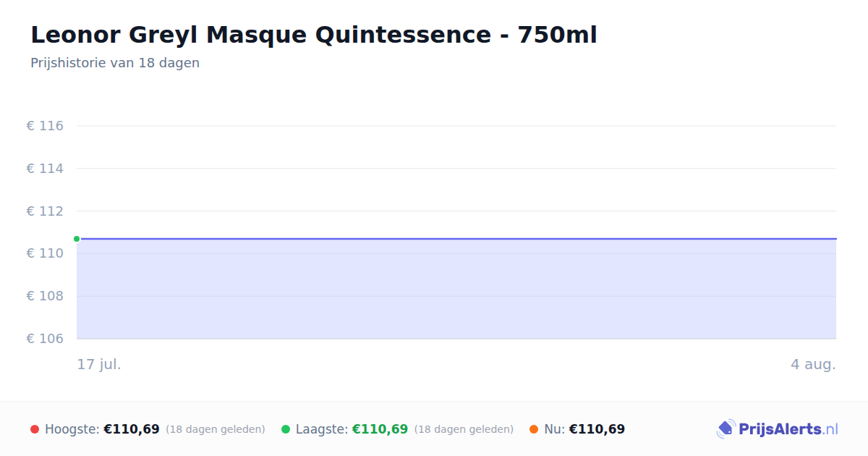
Task: Click the orange Nu indicator dot
Action: point(534,429)
